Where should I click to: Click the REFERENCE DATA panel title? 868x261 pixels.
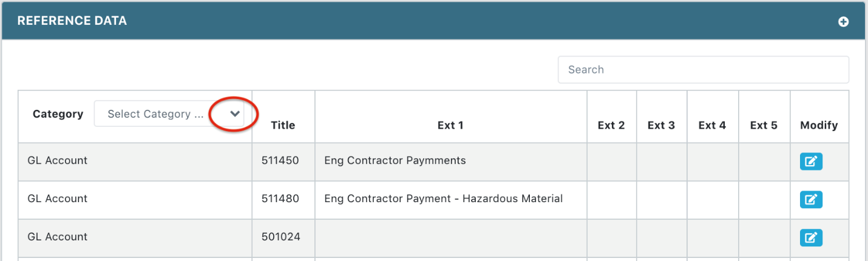pyautogui.click(x=72, y=21)
